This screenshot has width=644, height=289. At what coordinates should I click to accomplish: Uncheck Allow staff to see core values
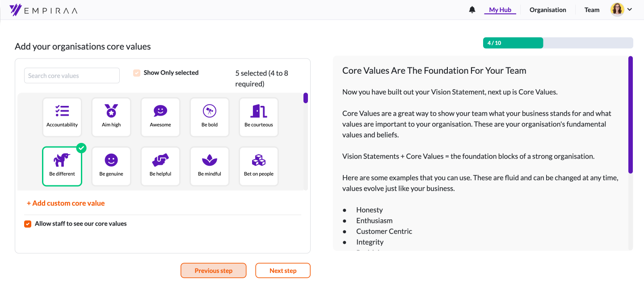pos(28,224)
